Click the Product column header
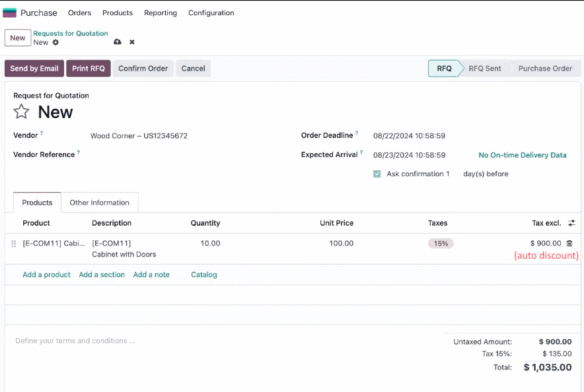 (x=36, y=223)
